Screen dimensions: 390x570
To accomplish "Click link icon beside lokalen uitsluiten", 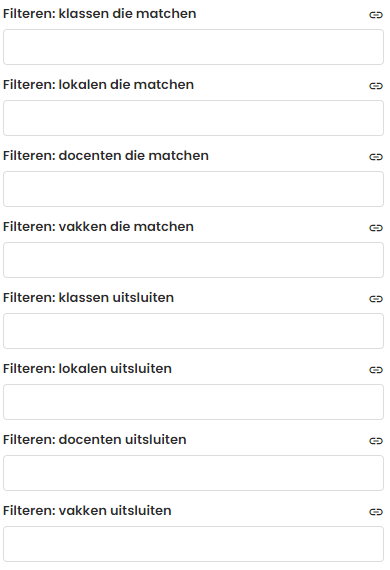I will (x=376, y=370).
